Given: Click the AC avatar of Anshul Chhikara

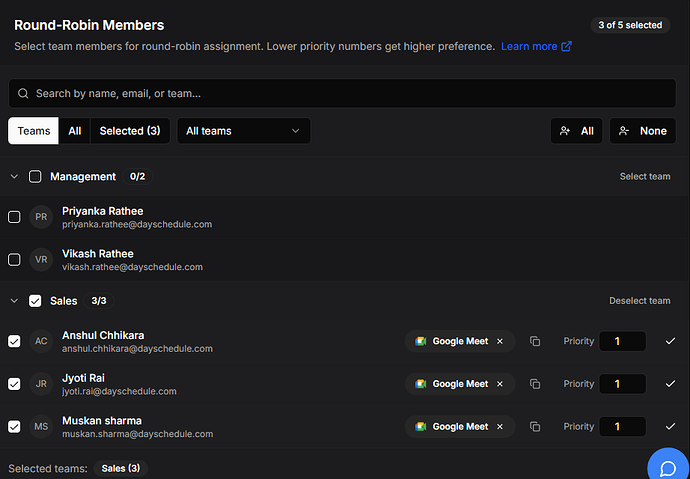Looking at the screenshot, I should coord(41,341).
